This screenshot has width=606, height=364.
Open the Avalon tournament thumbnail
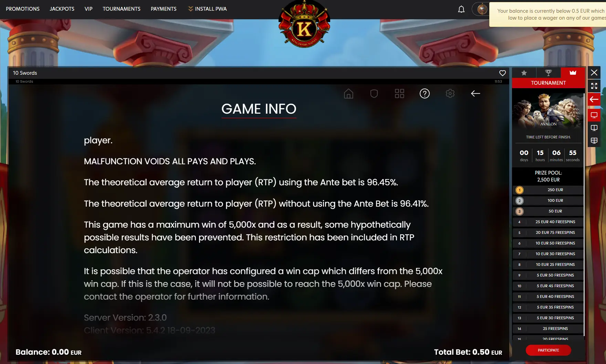[x=548, y=111]
